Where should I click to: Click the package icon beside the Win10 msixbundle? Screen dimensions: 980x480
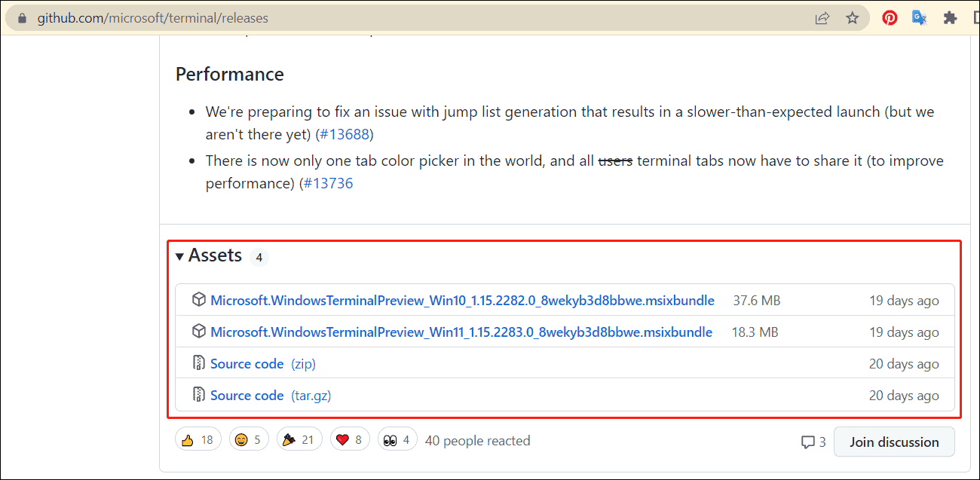click(x=198, y=300)
